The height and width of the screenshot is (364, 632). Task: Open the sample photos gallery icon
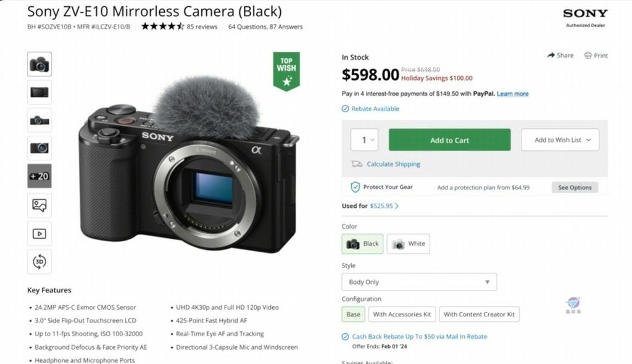coord(39,205)
